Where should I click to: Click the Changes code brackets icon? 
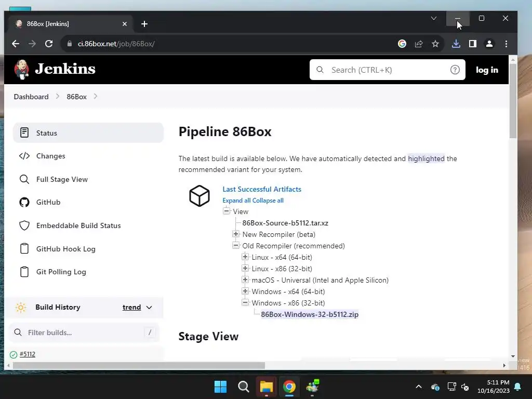(x=24, y=156)
